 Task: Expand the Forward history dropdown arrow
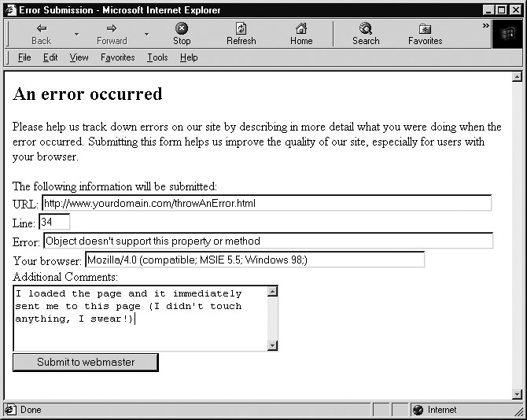(x=146, y=35)
